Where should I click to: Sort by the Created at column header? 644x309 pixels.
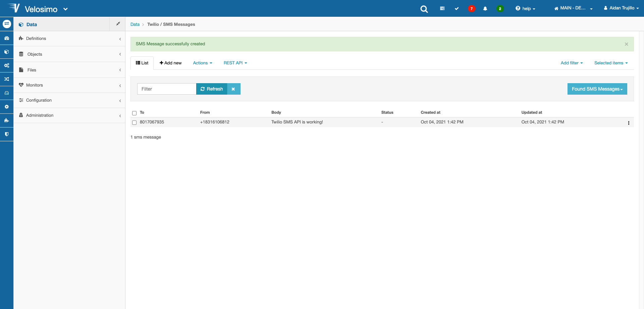[x=430, y=112]
